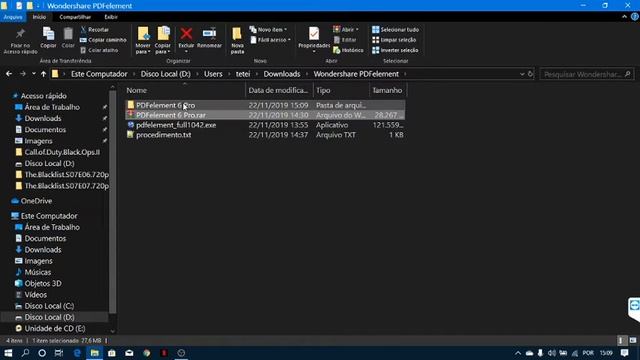Open Propriedades from the ribbon
The height and width of the screenshot is (360, 640).
pos(314,40)
